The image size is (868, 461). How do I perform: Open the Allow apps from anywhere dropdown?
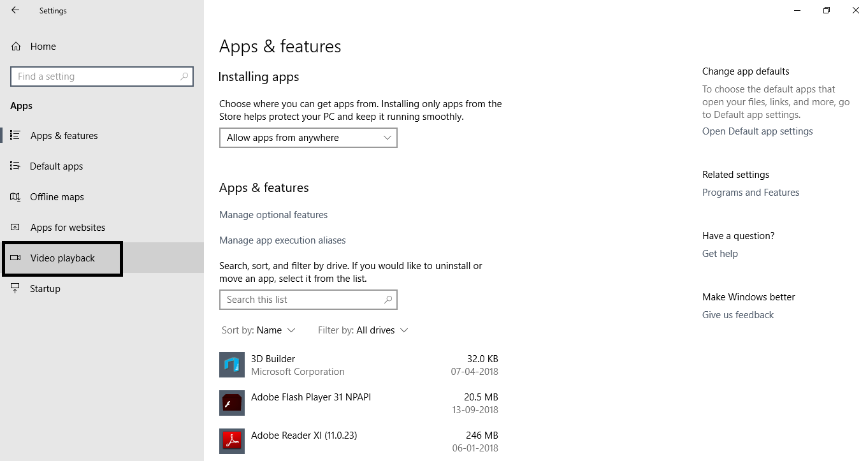(308, 138)
